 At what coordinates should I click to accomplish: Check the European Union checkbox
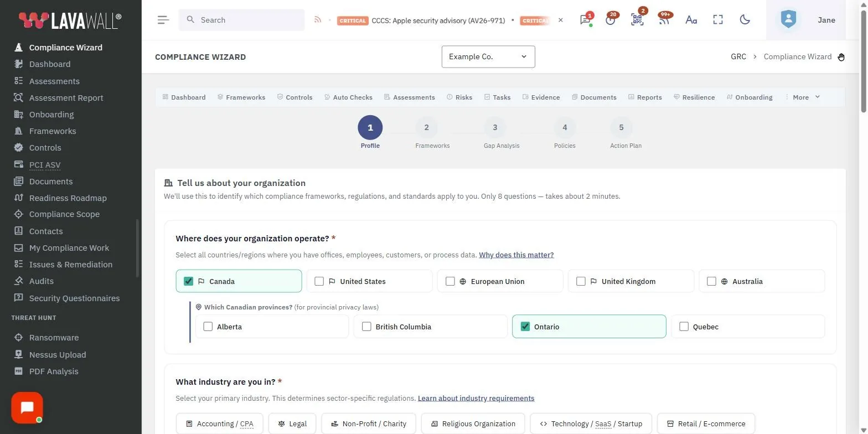[x=450, y=281]
